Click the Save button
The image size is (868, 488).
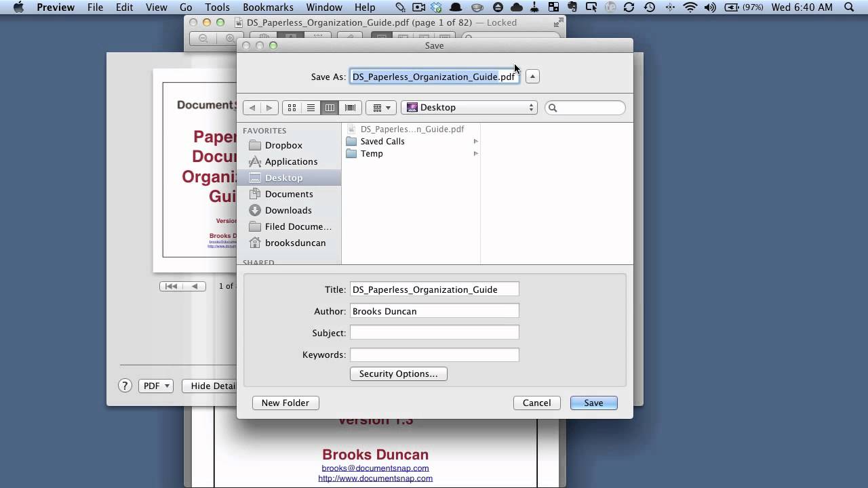click(x=593, y=403)
